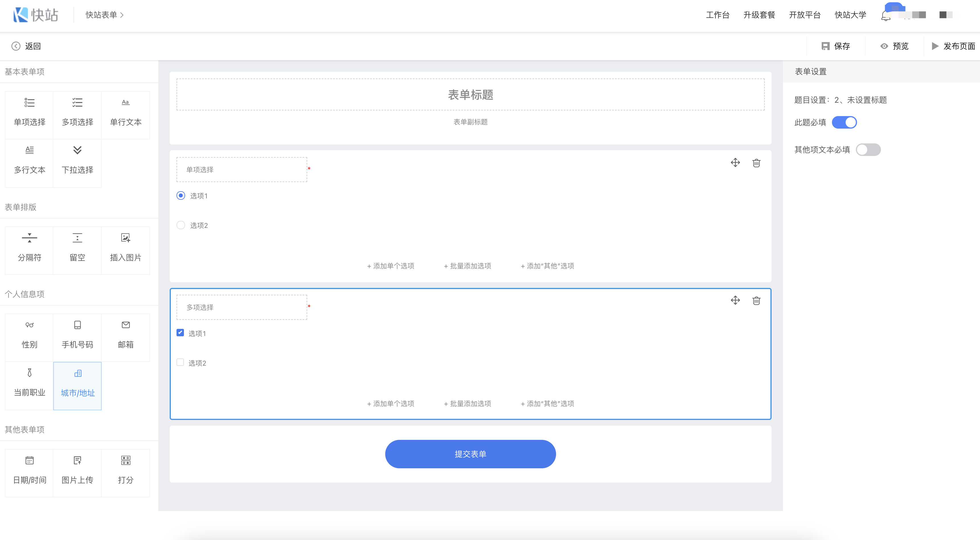Select radio 选项1 in 单项选择
980x540 pixels.
(181, 195)
